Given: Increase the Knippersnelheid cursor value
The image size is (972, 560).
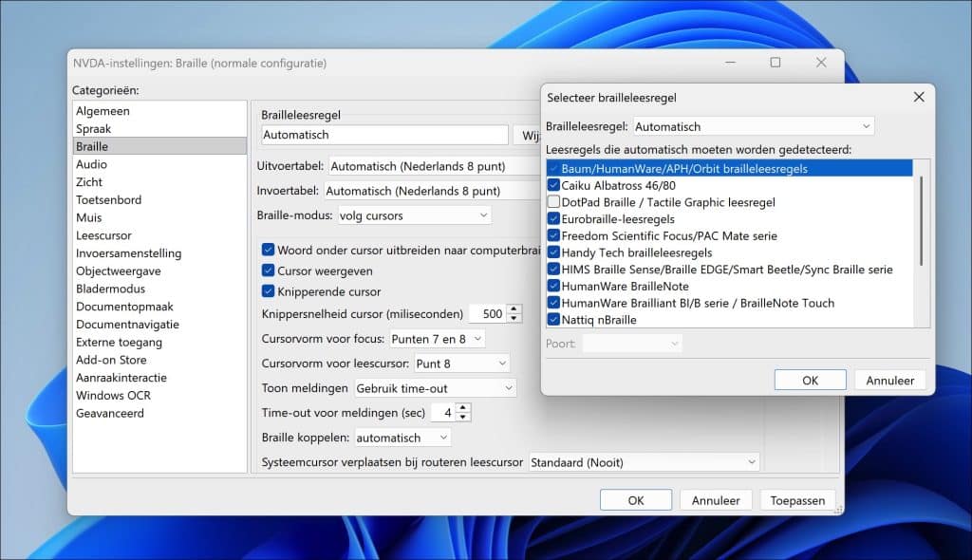Looking at the screenshot, I should coord(514,309).
